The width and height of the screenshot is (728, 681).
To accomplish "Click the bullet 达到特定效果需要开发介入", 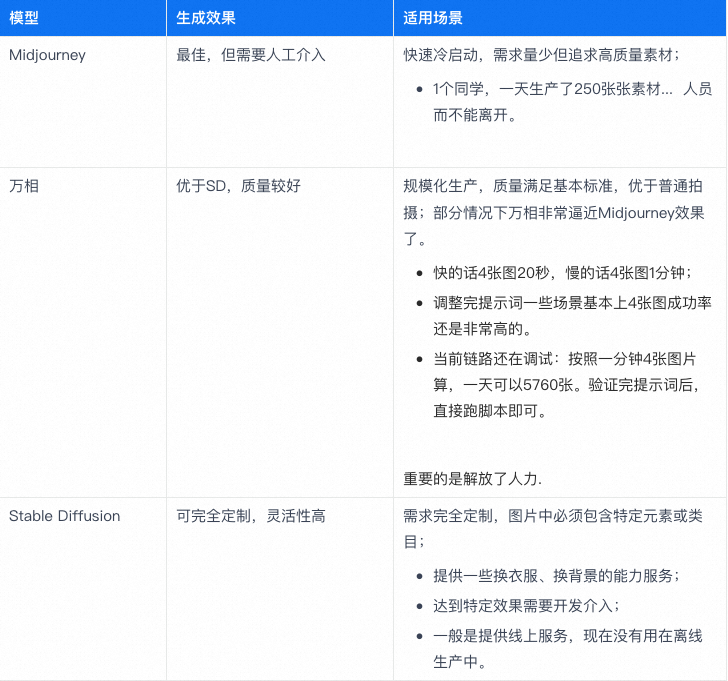I will 526,606.
